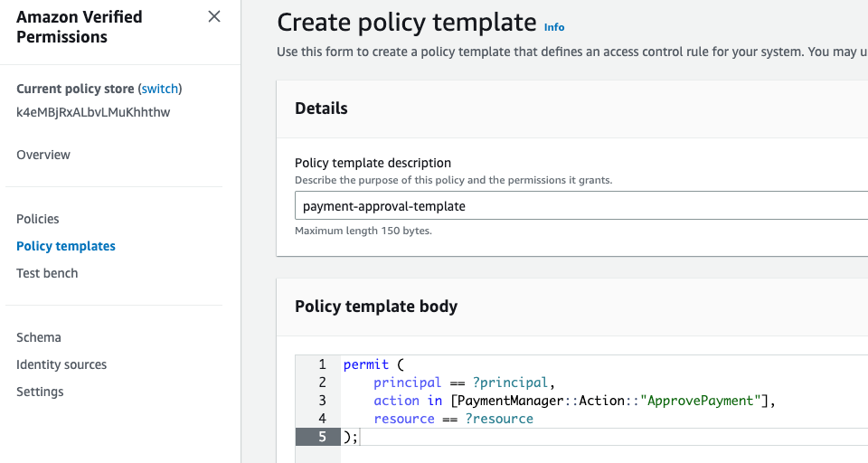Go to Settings in the sidebar

[x=40, y=392]
